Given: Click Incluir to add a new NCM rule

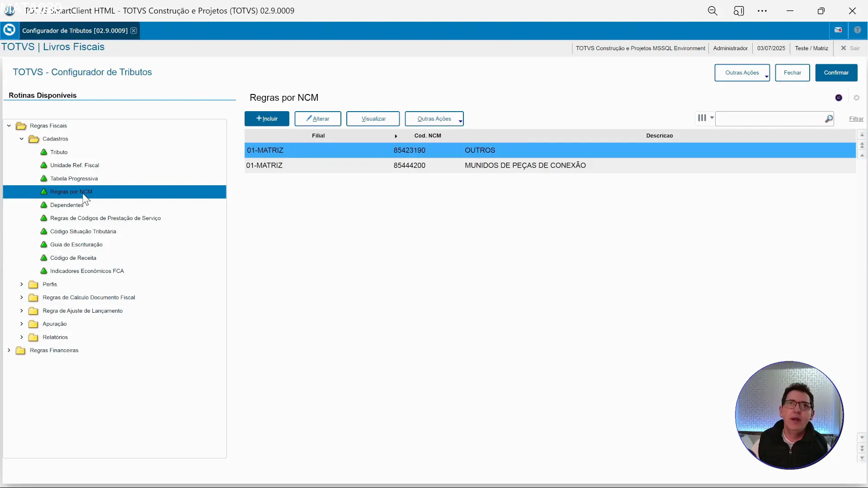Looking at the screenshot, I should 267,118.
